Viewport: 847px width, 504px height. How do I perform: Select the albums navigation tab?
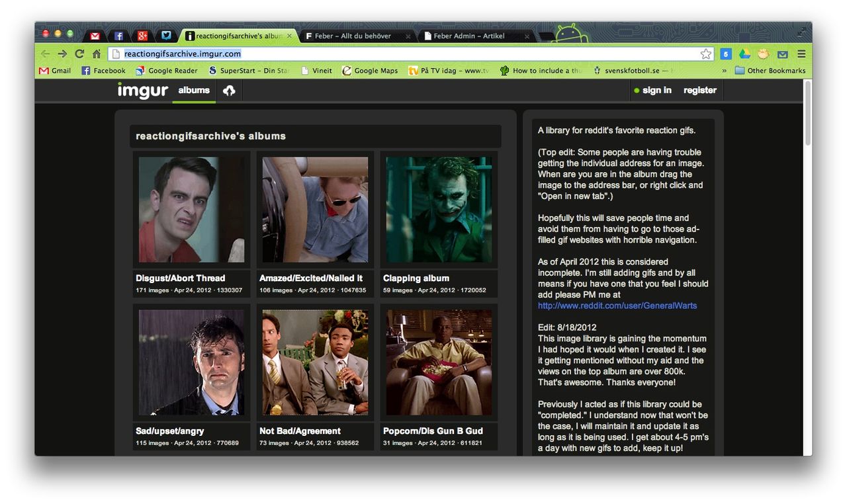pos(194,91)
